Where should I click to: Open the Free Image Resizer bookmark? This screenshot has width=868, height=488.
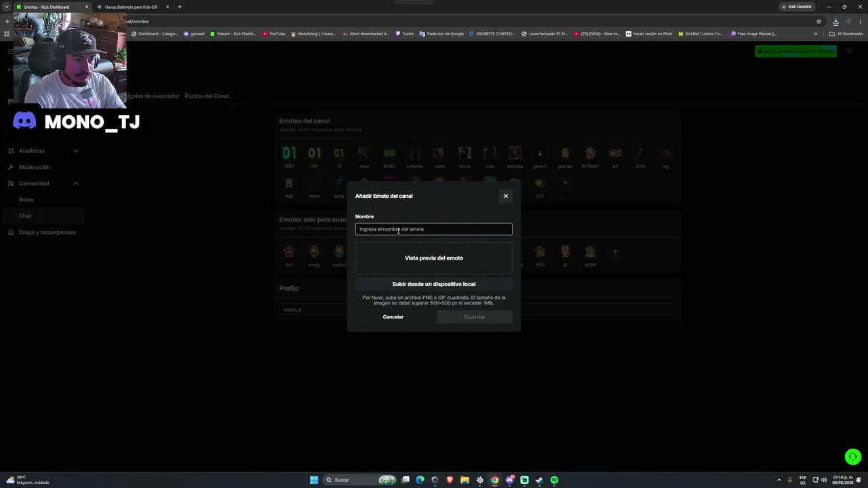point(754,34)
